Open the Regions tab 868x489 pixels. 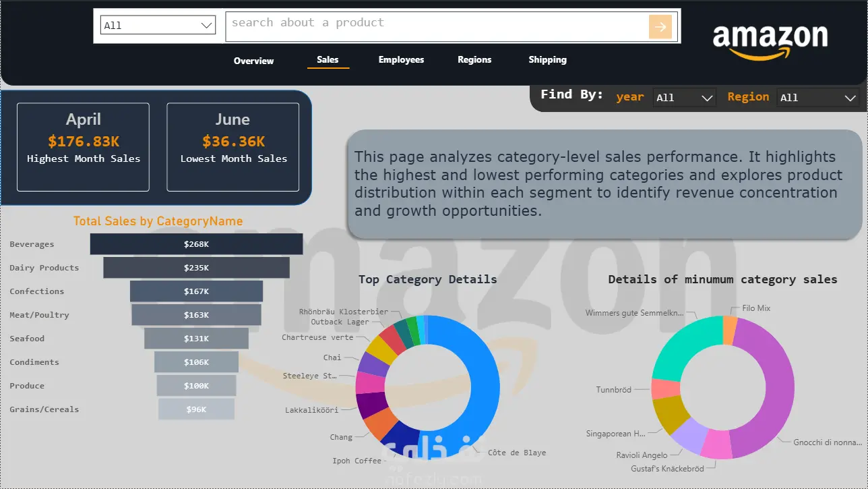point(474,59)
